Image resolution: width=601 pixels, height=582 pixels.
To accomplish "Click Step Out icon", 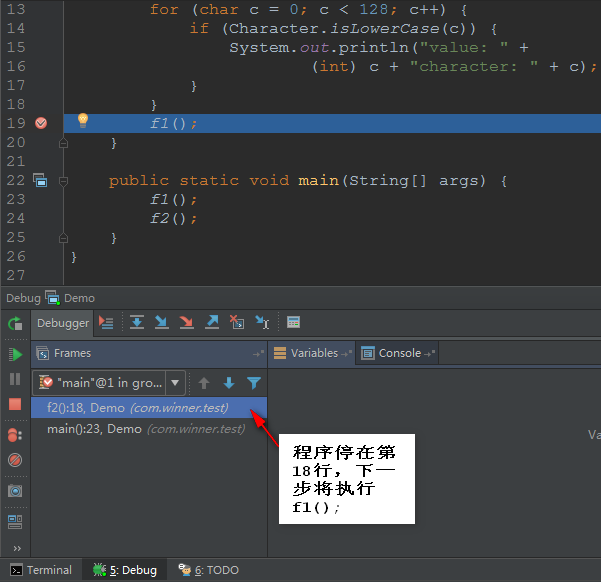I will tap(212, 322).
